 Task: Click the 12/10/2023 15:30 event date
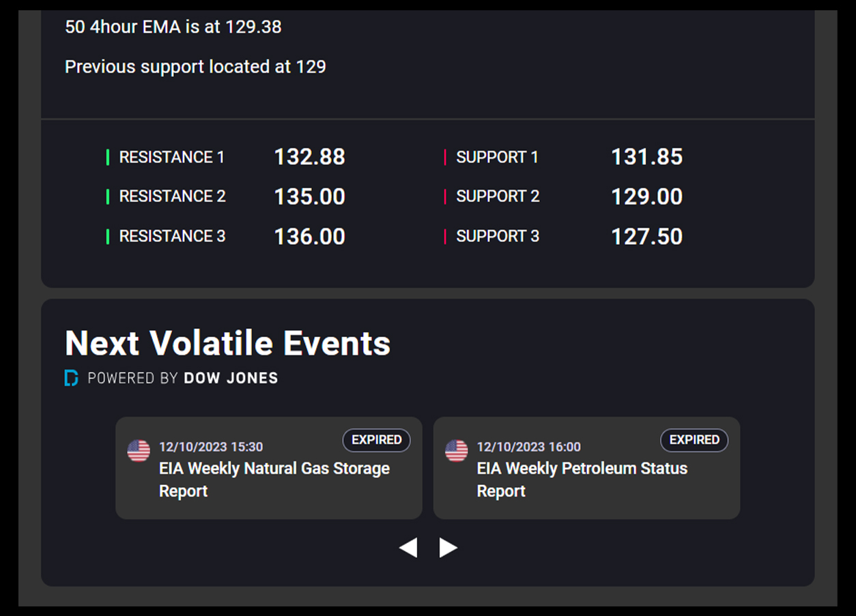pyautogui.click(x=211, y=447)
